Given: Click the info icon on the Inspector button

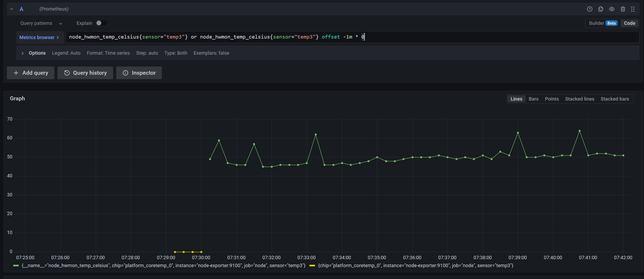Looking at the screenshot, I should [125, 73].
